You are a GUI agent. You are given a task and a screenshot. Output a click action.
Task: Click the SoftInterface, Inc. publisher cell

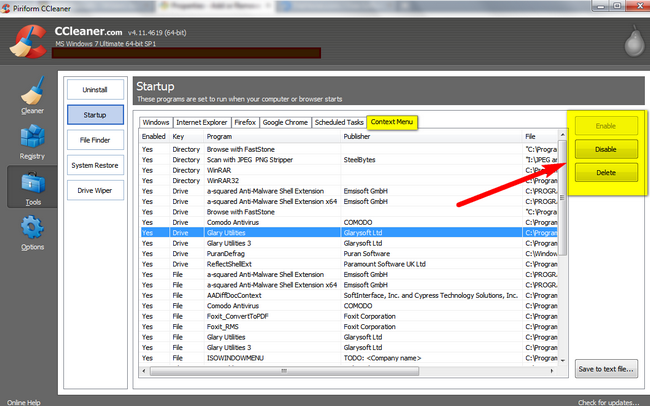(431, 295)
